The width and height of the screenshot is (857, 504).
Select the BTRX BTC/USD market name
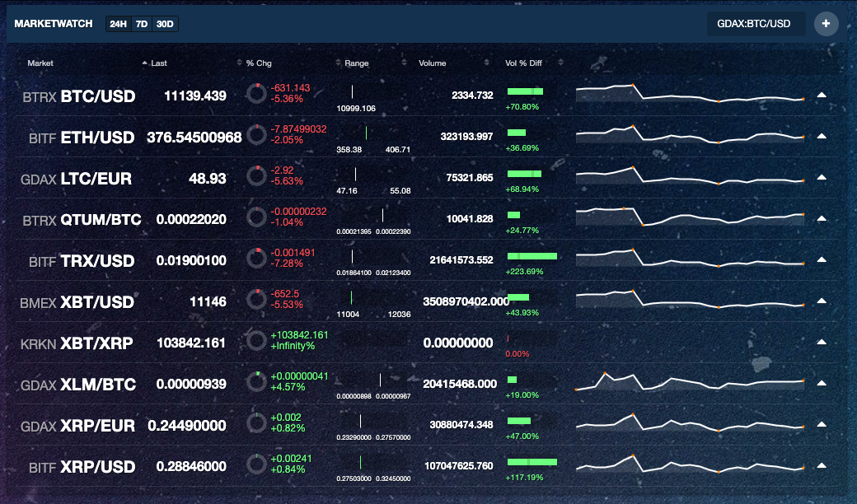79,96
